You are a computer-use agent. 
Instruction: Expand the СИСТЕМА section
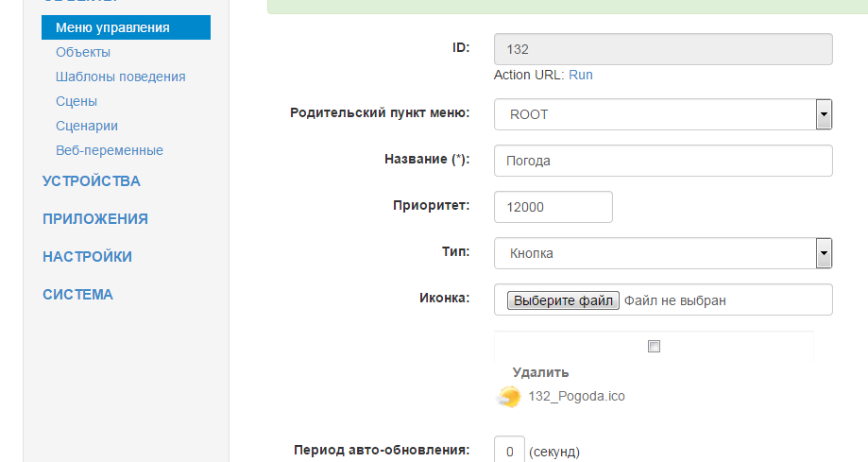click(77, 295)
